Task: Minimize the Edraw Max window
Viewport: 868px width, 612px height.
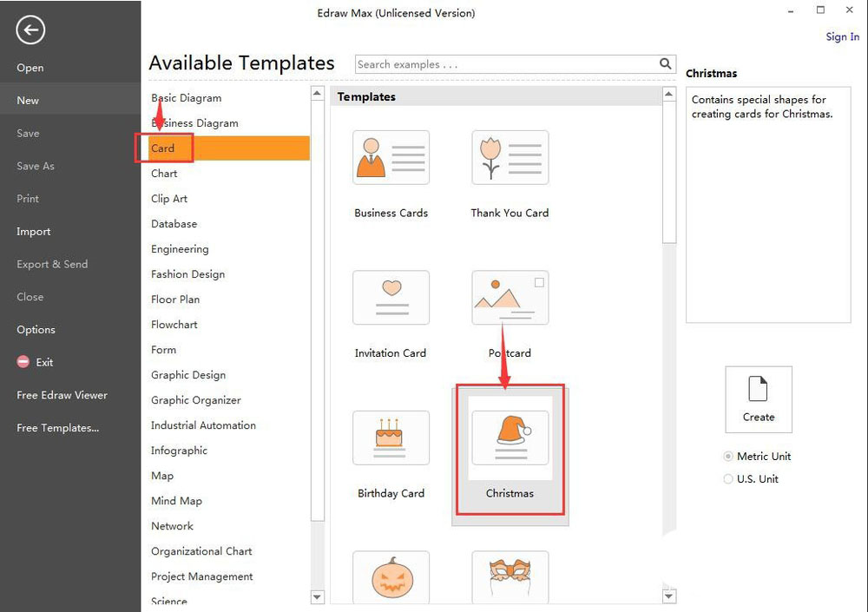Action: click(791, 11)
